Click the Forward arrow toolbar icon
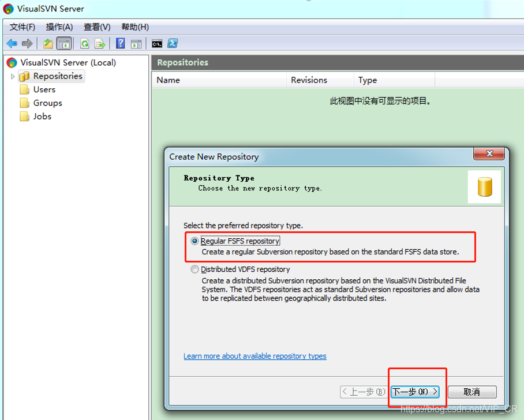The width and height of the screenshot is (524, 420). [27, 43]
